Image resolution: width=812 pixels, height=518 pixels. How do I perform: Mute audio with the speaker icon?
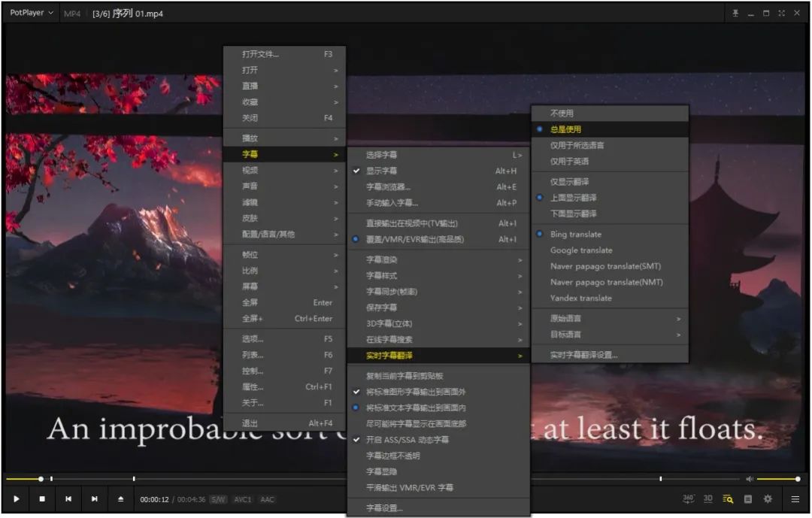click(750, 479)
